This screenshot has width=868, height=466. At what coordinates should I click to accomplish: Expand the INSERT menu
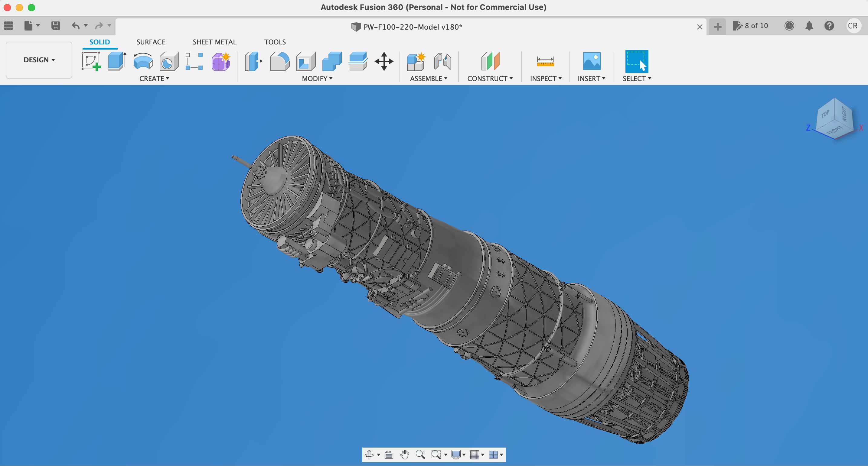591,79
